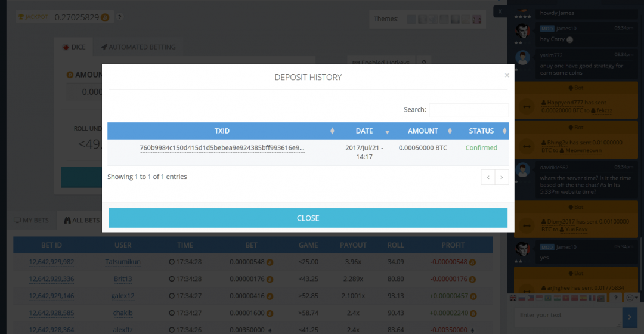
Task: Select the UK flag chat language
Action: (x=513, y=298)
